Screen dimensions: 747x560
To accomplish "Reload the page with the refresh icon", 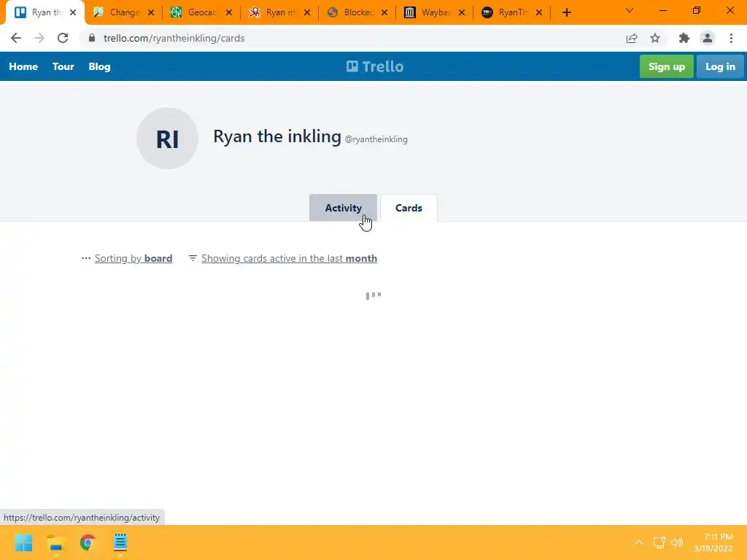I will 63,38.
